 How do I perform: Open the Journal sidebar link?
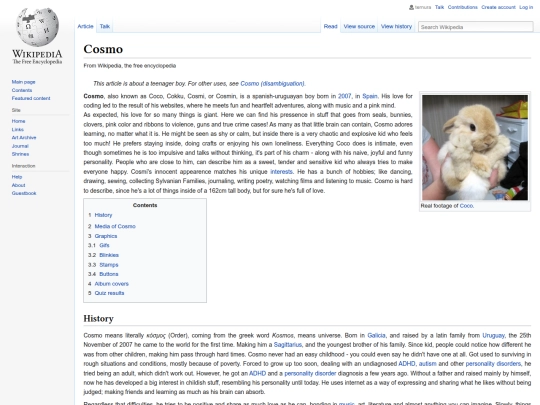click(x=20, y=146)
